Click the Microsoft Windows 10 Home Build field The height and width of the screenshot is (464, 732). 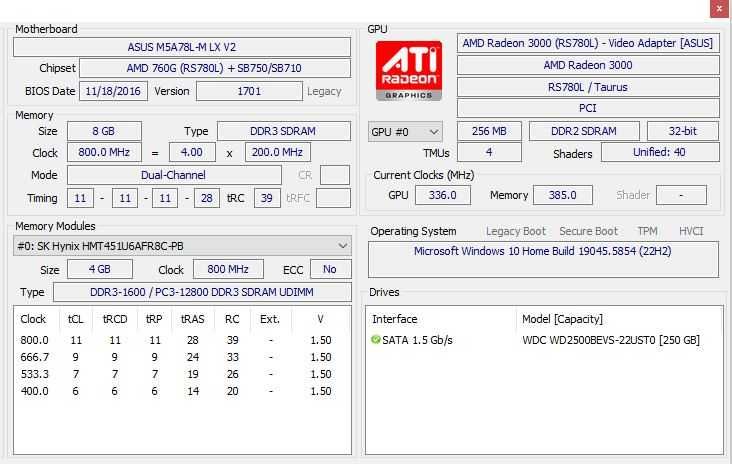tap(543, 260)
